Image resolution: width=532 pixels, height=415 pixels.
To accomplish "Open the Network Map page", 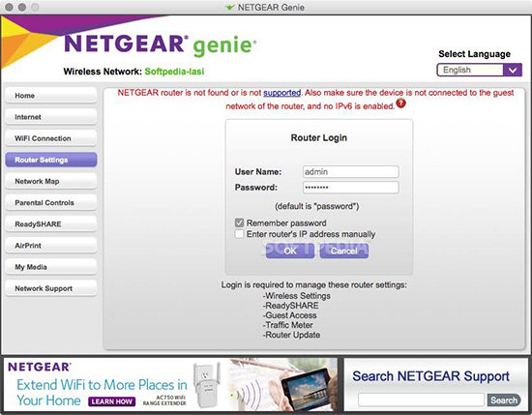I will pos(51,181).
